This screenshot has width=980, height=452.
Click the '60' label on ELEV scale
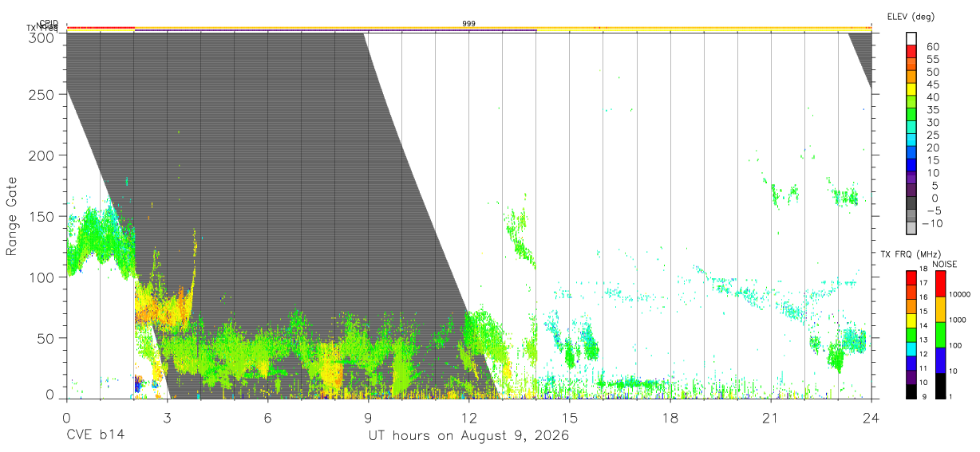coord(932,46)
